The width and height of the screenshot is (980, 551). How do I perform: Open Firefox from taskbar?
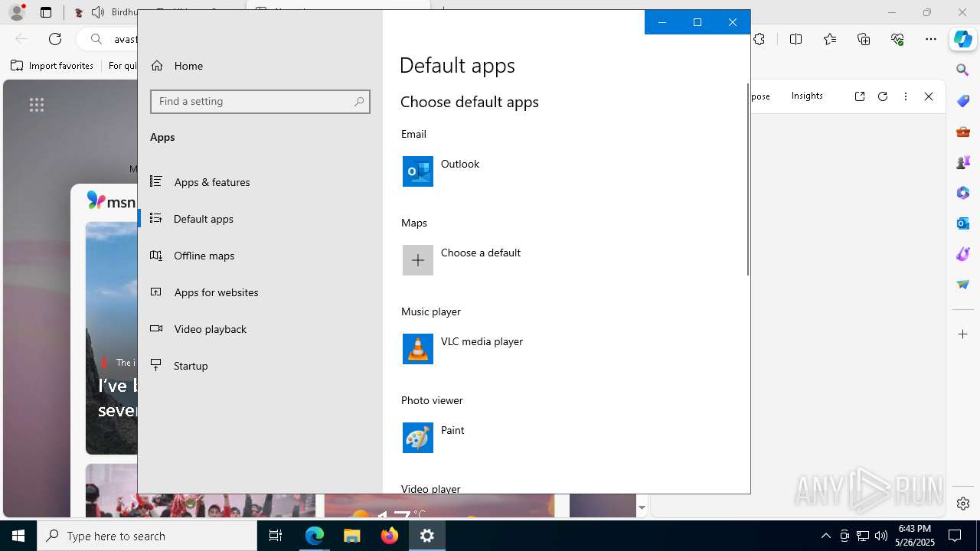pos(390,536)
